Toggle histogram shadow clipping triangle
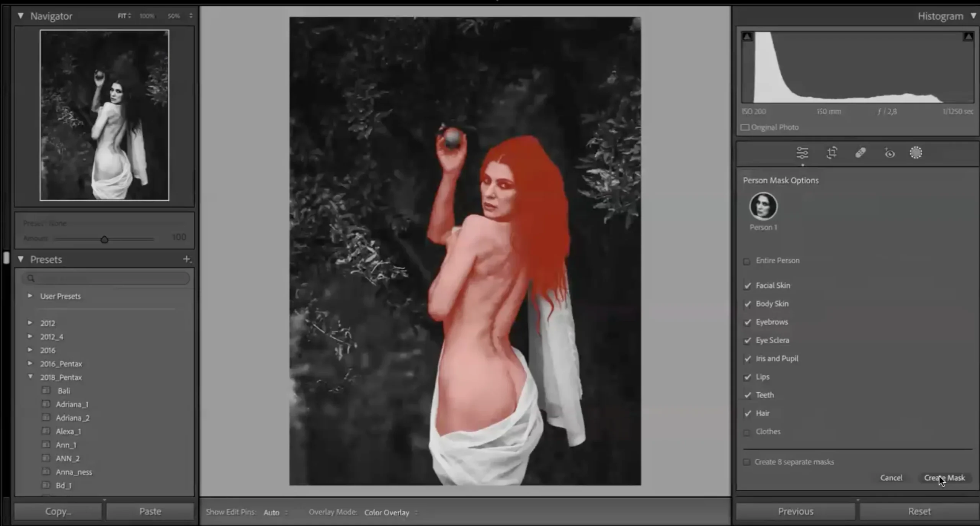Screen dimensions: 980x526 click(747, 37)
